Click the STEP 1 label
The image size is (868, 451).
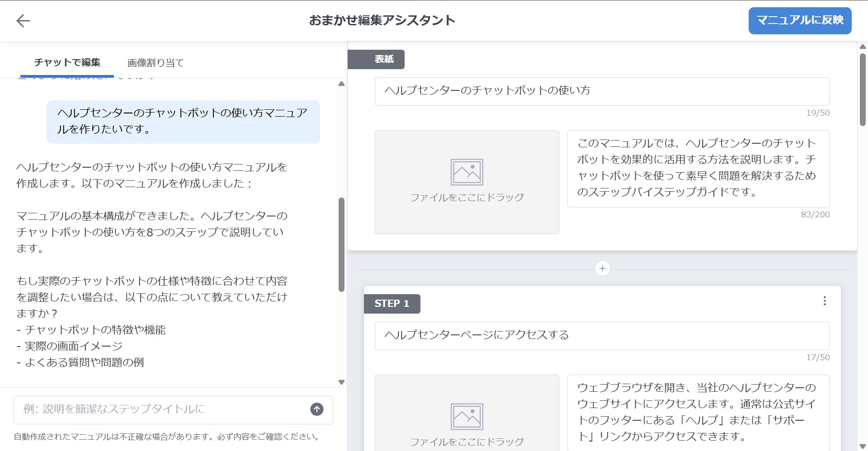(x=392, y=304)
